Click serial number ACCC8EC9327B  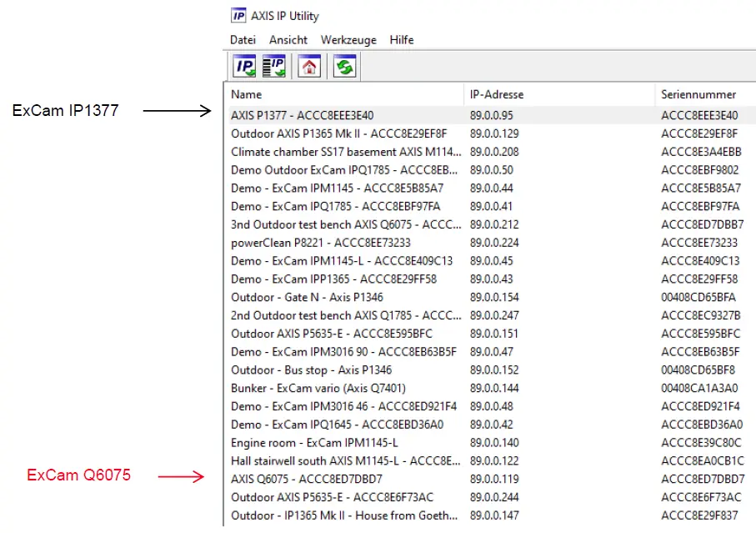[700, 315]
